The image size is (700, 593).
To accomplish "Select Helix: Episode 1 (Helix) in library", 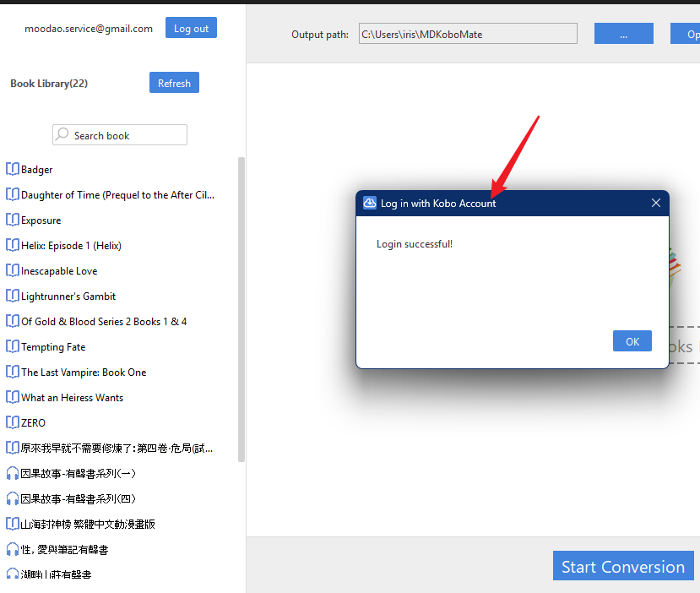I will coord(71,245).
